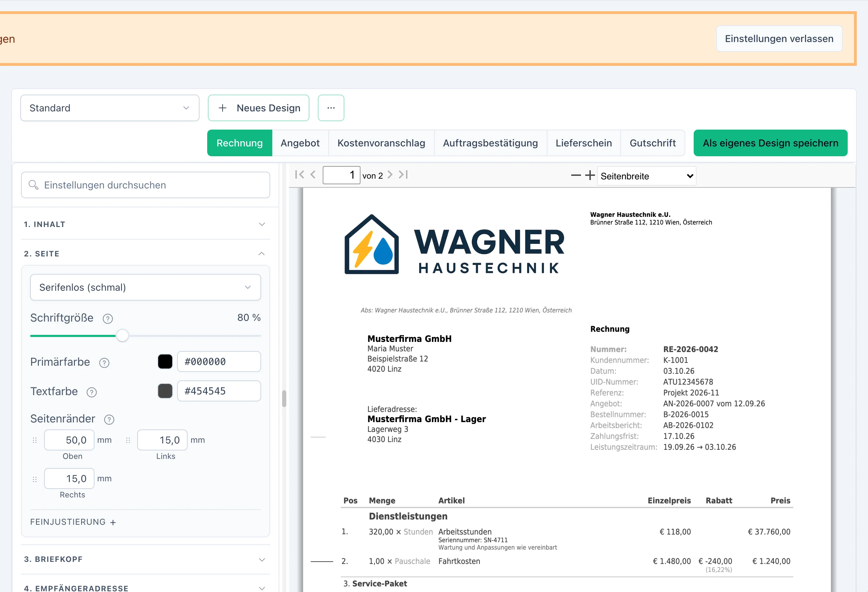
Task: Open help for Schriftgröße
Action: 107,318
